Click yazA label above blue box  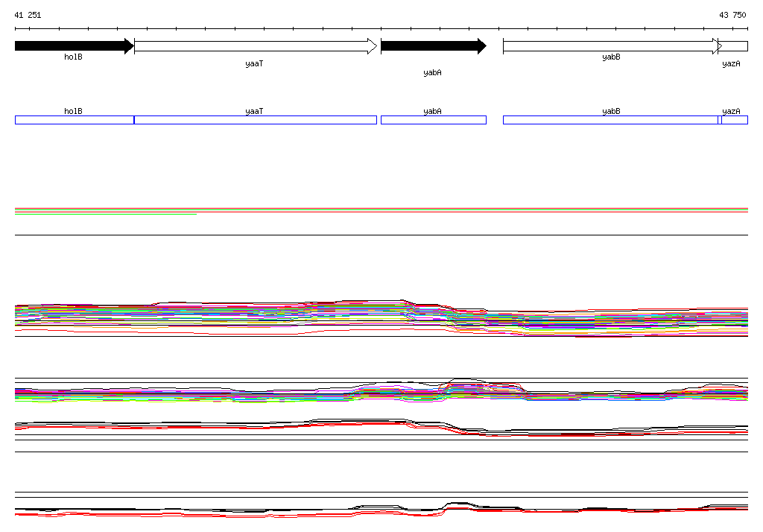click(x=732, y=112)
